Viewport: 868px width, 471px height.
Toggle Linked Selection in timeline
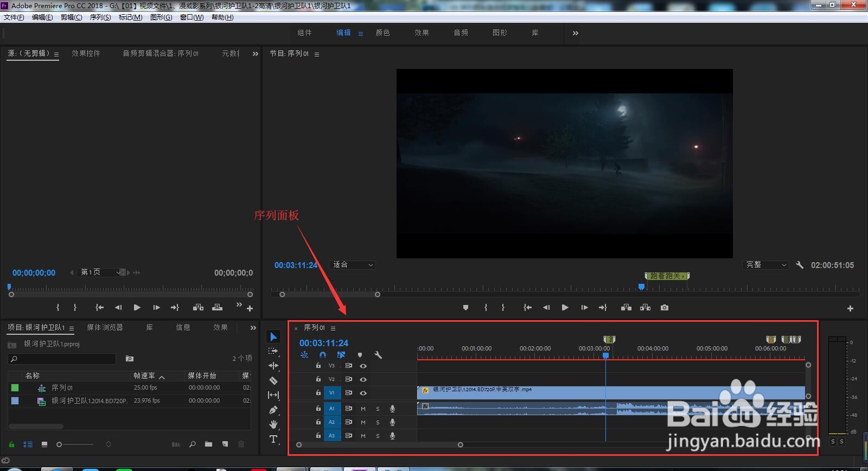coord(341,355)
